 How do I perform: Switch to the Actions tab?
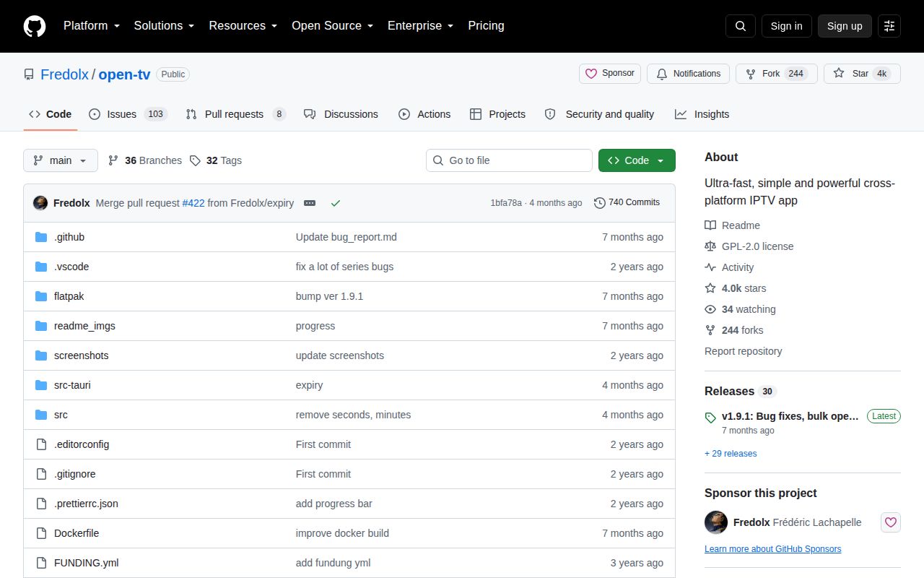424,114
